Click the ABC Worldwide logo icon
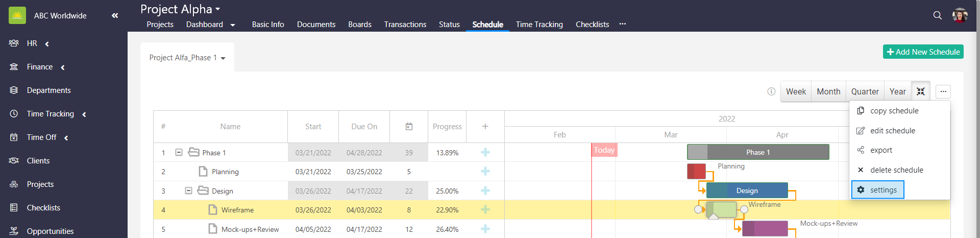Image resolution: width=980 pixels, height=238 pixels. (x=17, y=15)
